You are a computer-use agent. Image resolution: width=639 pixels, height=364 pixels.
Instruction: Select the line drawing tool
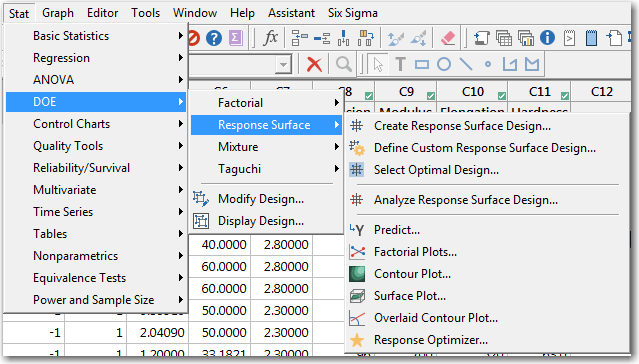466,64
